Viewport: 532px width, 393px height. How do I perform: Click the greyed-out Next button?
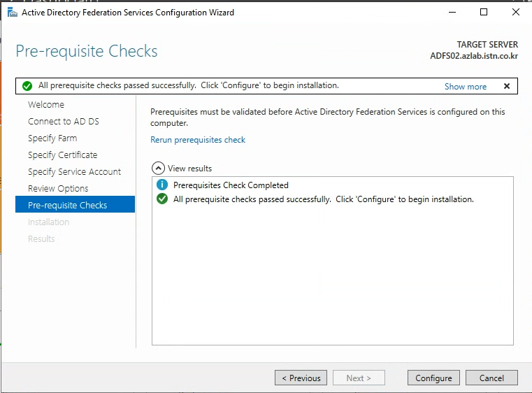(x=359, y=378)
